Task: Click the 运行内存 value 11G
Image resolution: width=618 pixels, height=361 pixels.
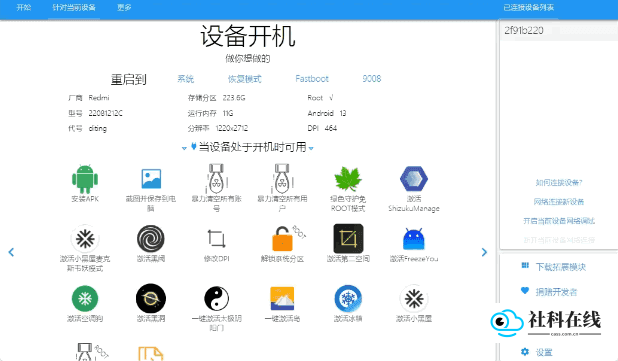Action: 228,113
